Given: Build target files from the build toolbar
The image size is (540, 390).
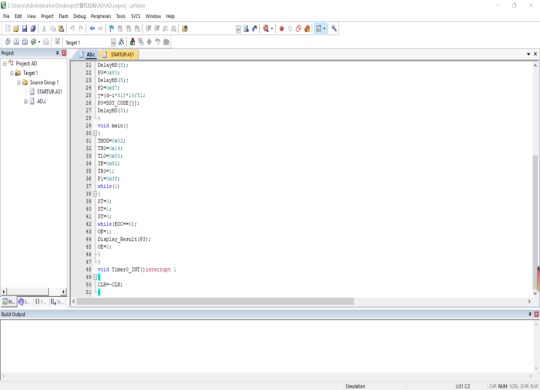Looking at the screenshot, I should [x=16, y=42].
